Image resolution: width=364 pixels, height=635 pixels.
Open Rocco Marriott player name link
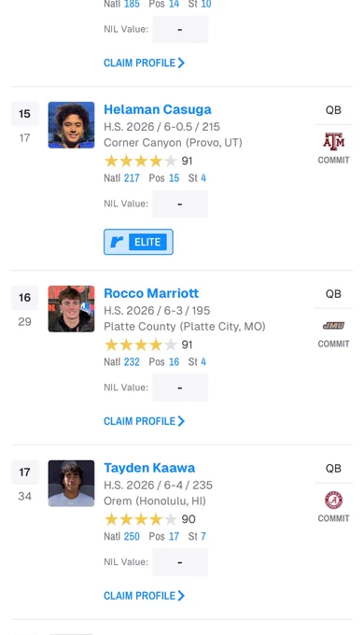pyautogui.click(x=151, y=293)
